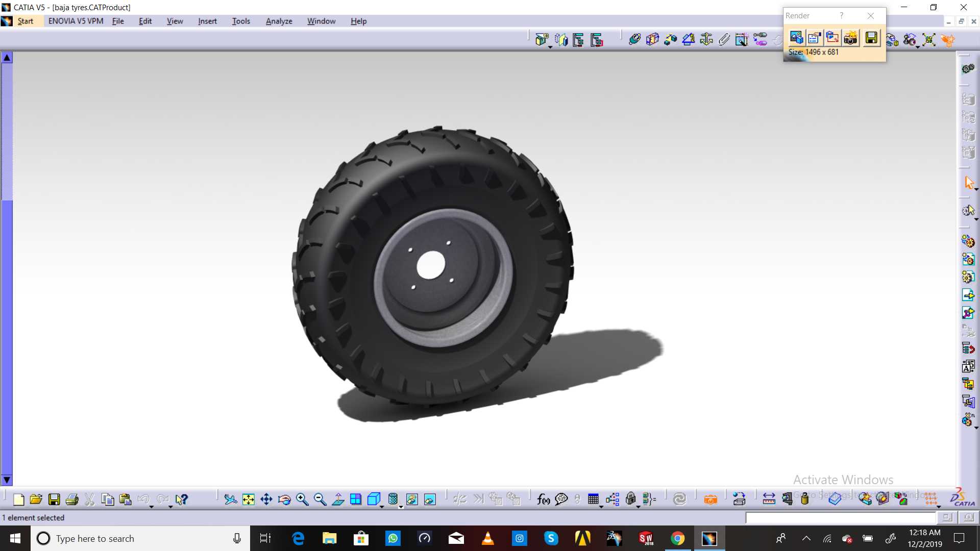Viewport: 980px width, 551px height.
Task: Open the Edit menu
Action: coord(145,21)
